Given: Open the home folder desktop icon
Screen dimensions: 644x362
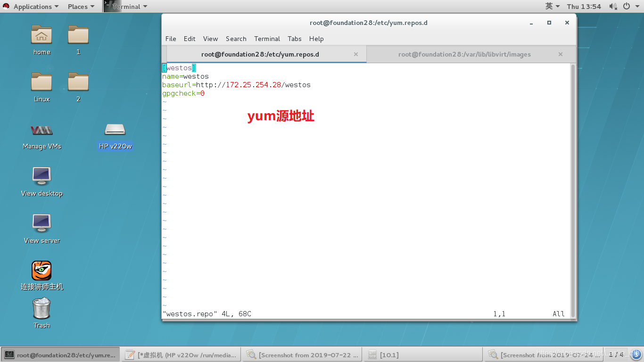Looking at the screenshot, I should (41, 35).
